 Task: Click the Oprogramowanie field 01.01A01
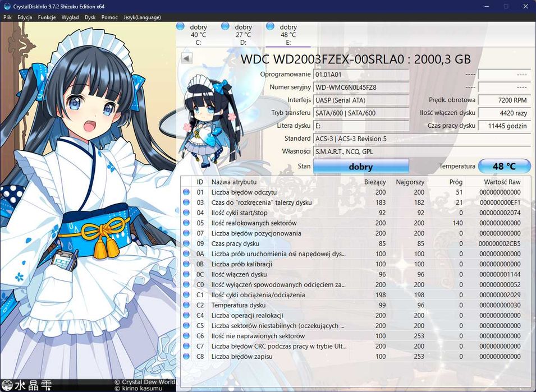click(x=361, y=74)
